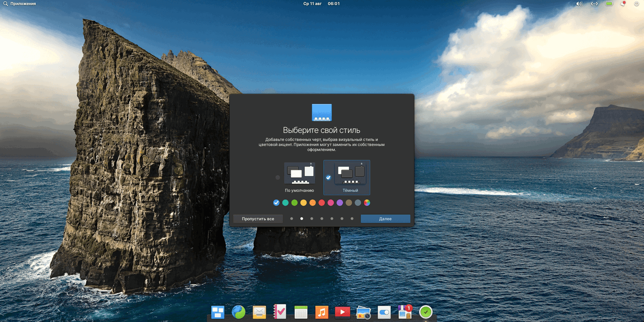Choose the pink accent color
Viewport: 644px width, 322px height.
pyautogui.click(x=331, y=203)
